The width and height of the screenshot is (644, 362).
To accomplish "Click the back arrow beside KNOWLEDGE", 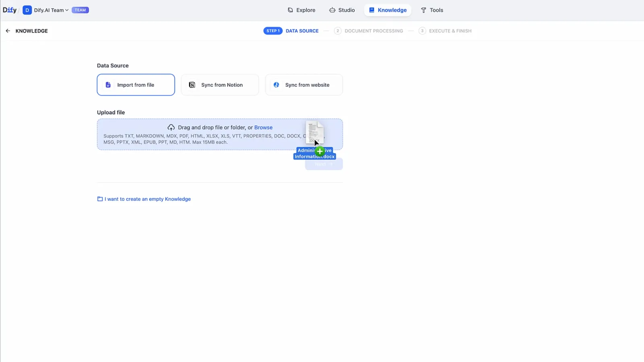I will (x=8, y=31).
